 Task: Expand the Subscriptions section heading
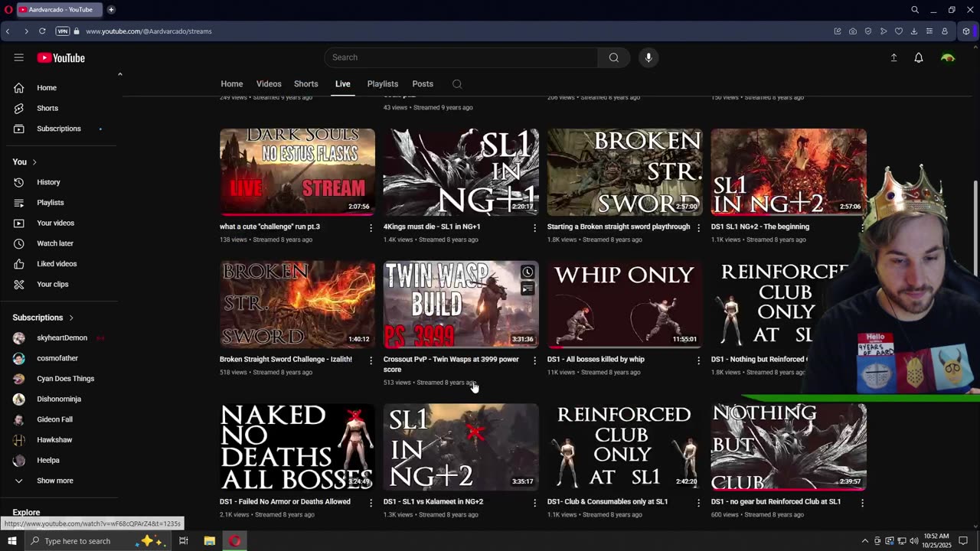pos(43,318)
